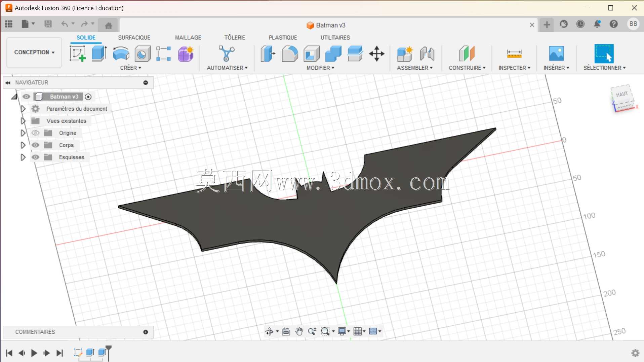
Task: Switch to the PLASTIQUE tab
Action: tap(283, 38)
